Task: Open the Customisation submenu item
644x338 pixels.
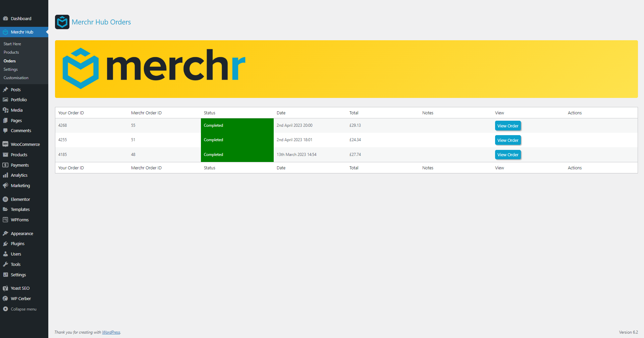Action: pos(16,78)
